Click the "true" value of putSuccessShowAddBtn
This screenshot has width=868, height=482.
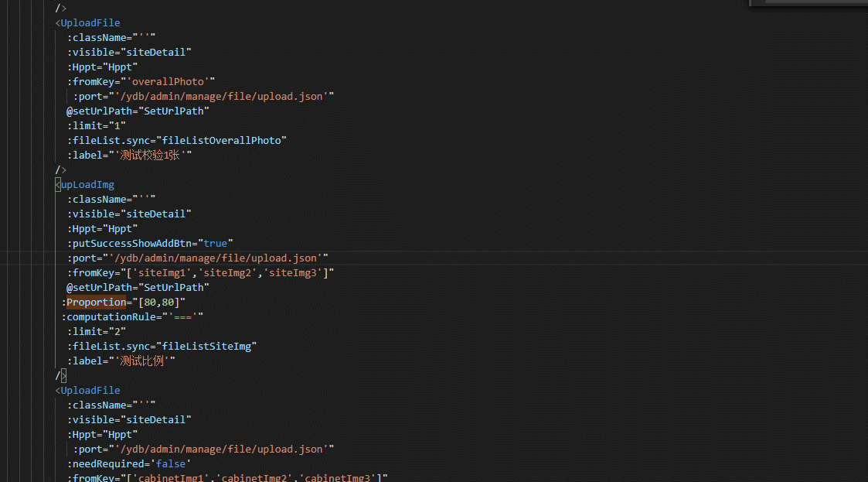(x=216, y=243)
